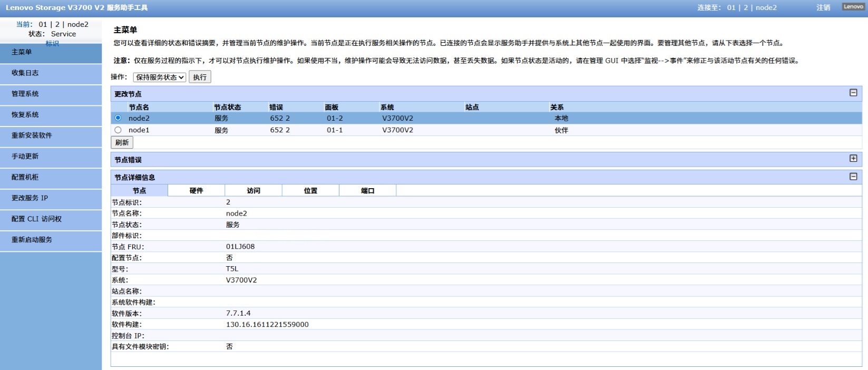Click the 错误 column header
The image size is (868, 370).
[276, 107]
